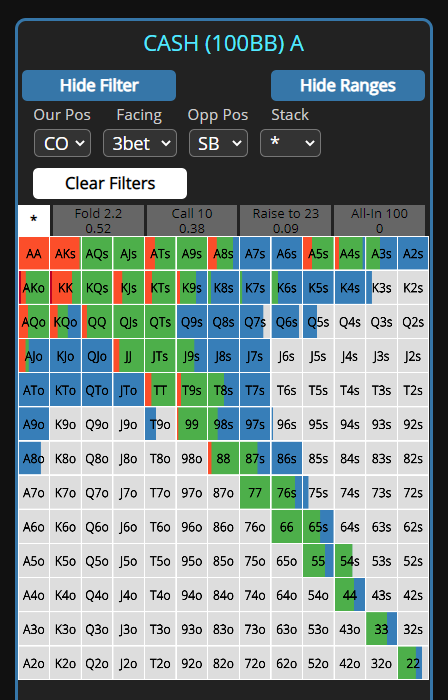Click the KK hand cell
448x700 pixels.
[65, 288]
